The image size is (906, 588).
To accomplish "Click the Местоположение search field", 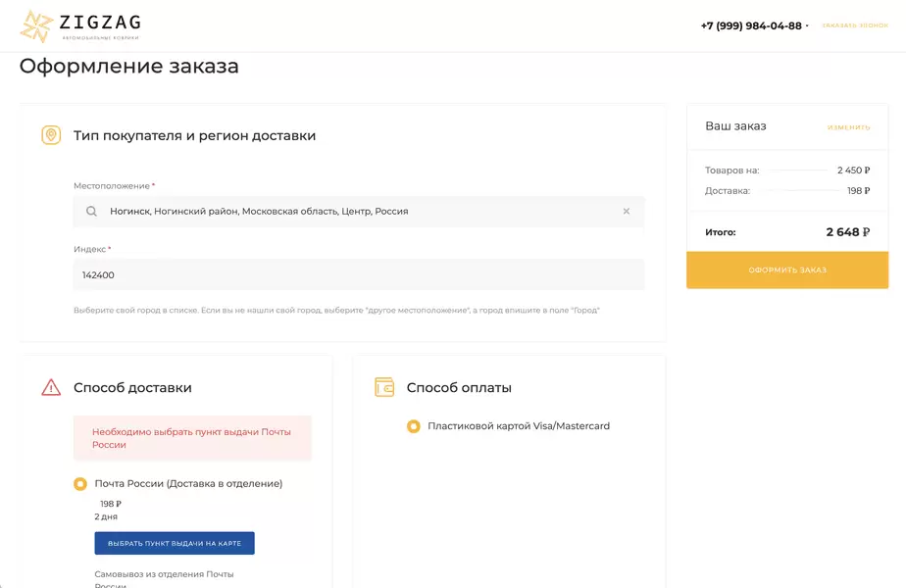I will (x=358, y=211).
